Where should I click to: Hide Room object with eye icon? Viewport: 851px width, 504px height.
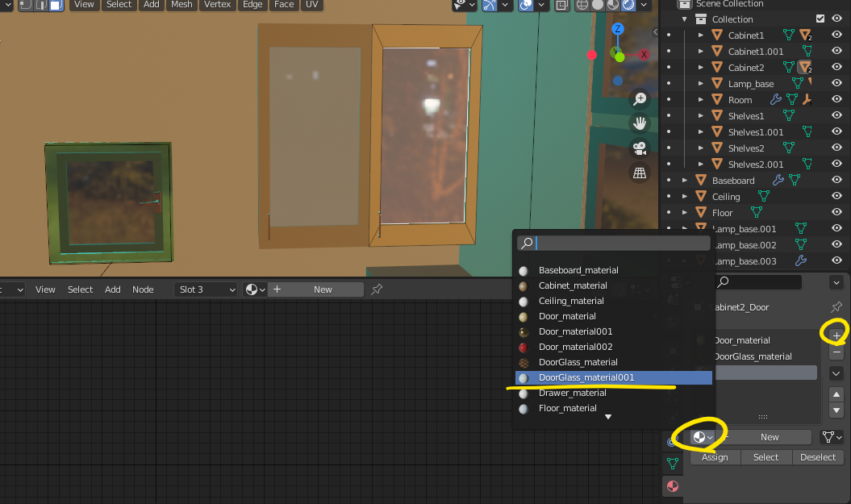[837, 99]
